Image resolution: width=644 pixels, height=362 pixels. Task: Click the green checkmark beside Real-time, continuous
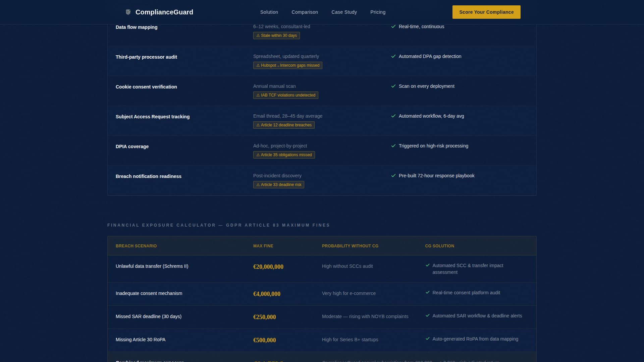coord(393,27)
